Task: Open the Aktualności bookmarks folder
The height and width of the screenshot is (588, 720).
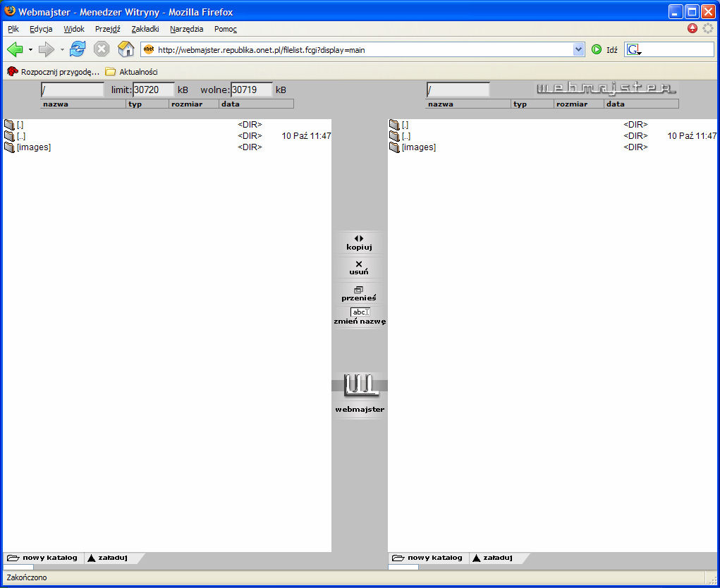Action: (131, 72)
